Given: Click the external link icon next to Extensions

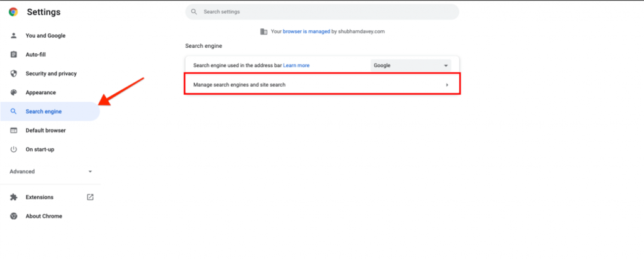Looking at the screenshot, I should [x=91, y=197].
